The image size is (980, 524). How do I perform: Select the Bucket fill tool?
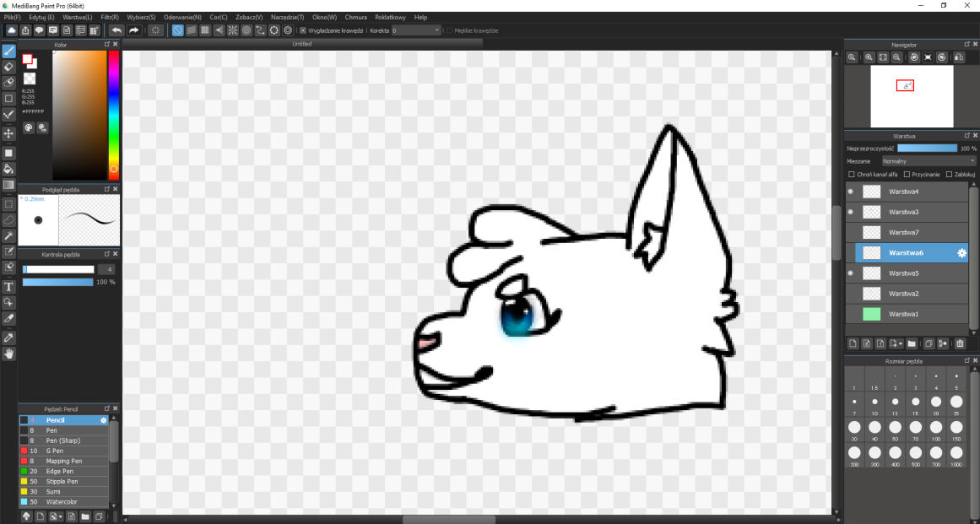[8, 169]
